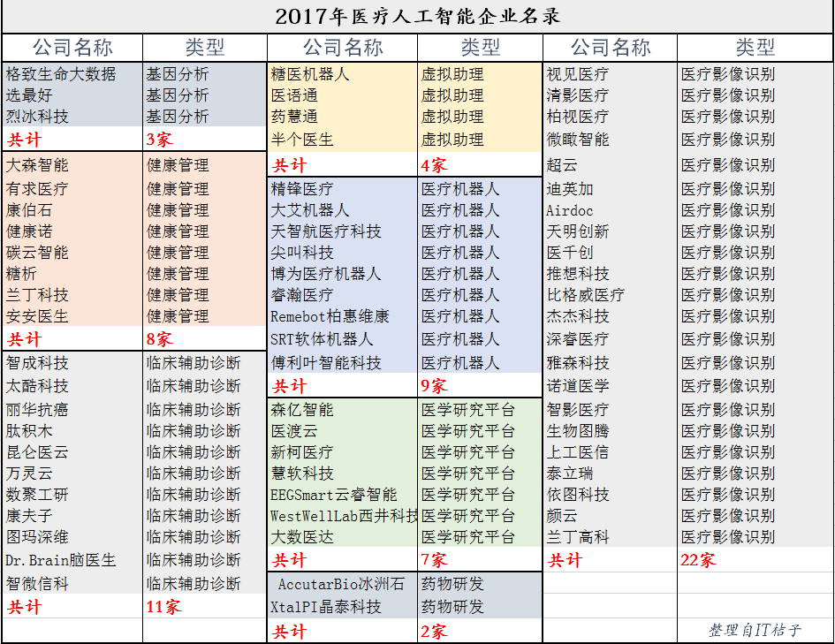Select the 糖医机器人 cell

[x=310, y=74]
